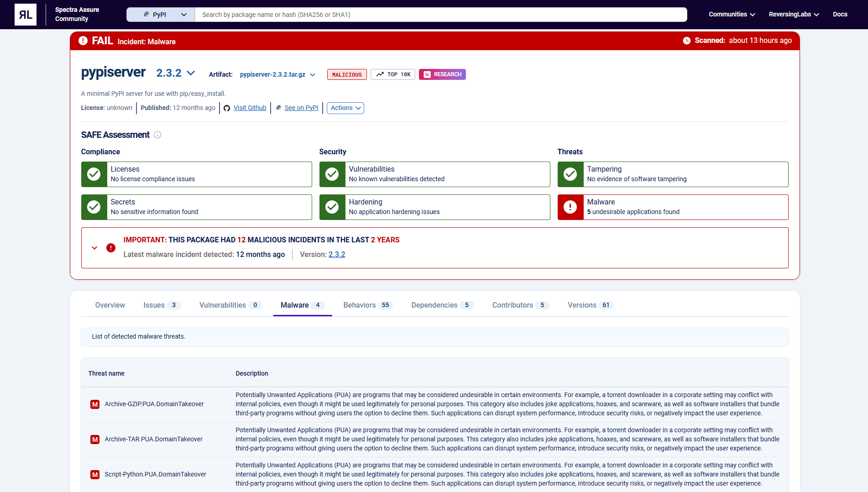Open the Artifact dropdown for pypiserver-2.3.2.tar.gz
The height and width of the screenshot is (492, 868).
point(313,74)
